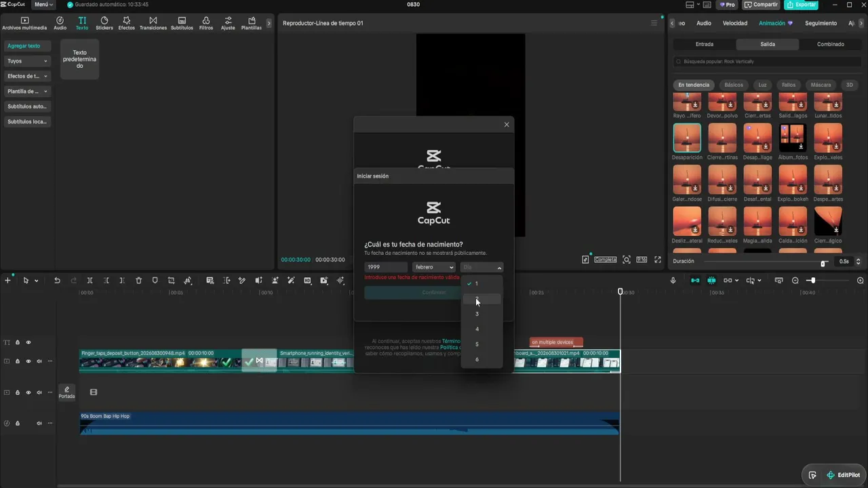Open the selection tool mode dropdown arrow

tap(36, 281)
